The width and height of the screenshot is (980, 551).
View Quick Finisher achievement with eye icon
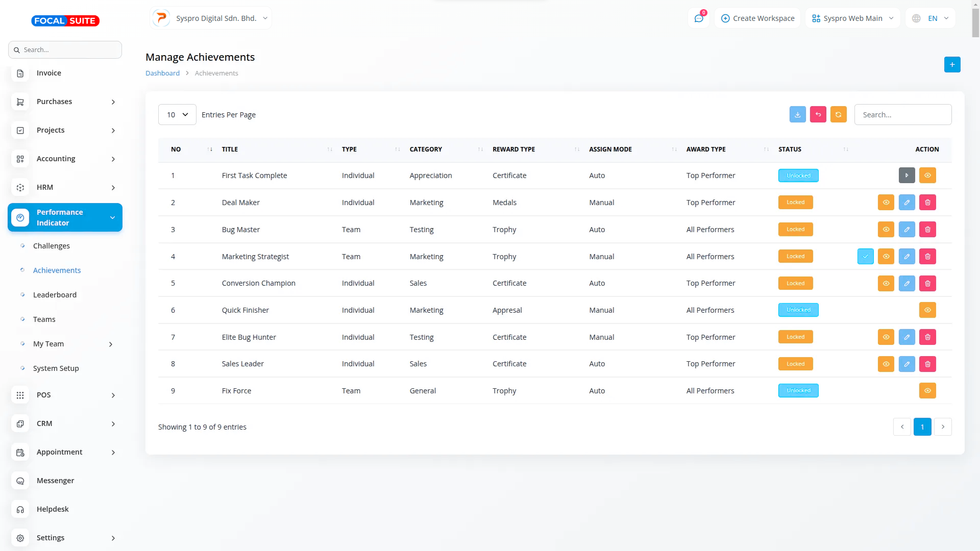[x=927, y=310]
